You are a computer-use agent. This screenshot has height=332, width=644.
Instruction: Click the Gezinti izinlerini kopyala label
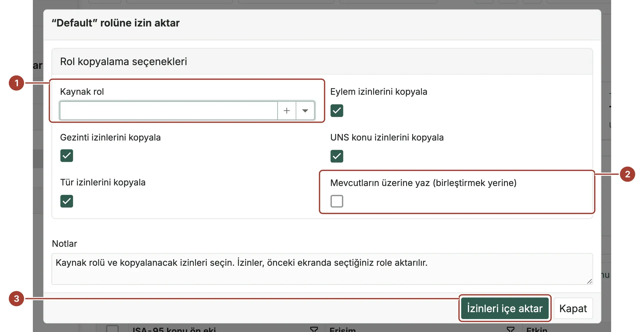pos(110,137)
